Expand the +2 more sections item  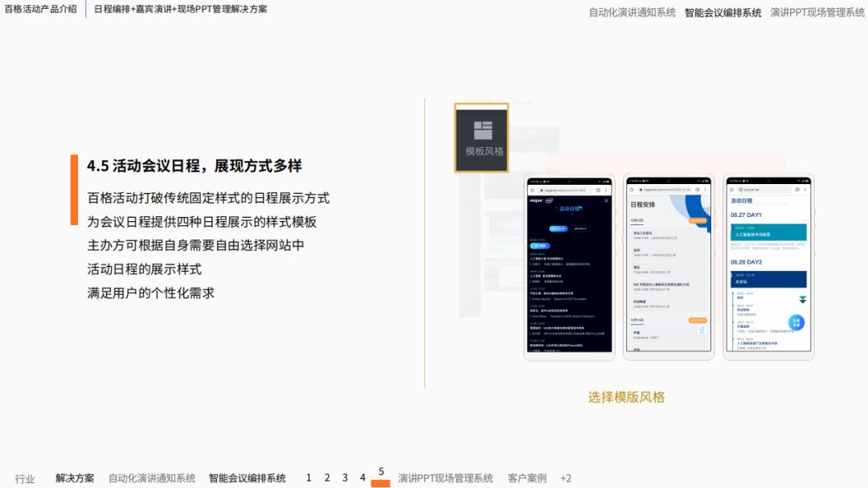pyautogui.click(x=565, y=478)
